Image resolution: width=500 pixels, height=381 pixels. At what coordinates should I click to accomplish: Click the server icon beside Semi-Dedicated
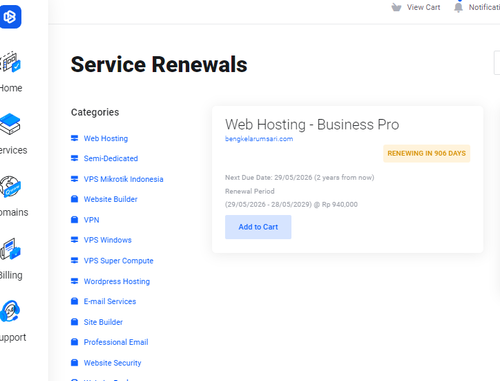pyautogui.click(x=74, y=158)
